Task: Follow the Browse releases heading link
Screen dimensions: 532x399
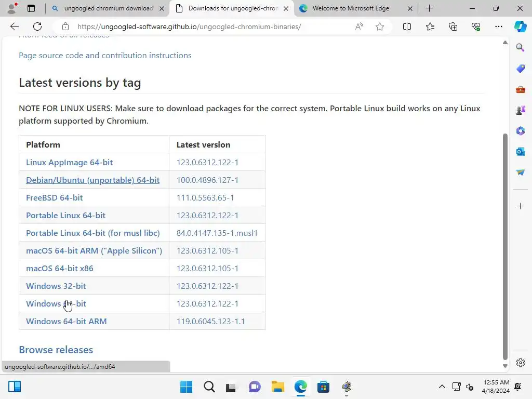Action: [56, 350]
